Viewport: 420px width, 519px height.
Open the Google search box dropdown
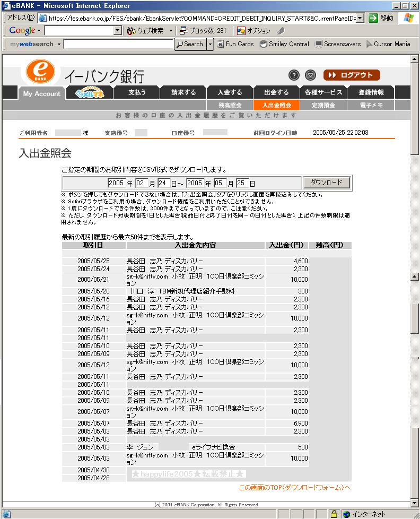[x=118, y=31]
